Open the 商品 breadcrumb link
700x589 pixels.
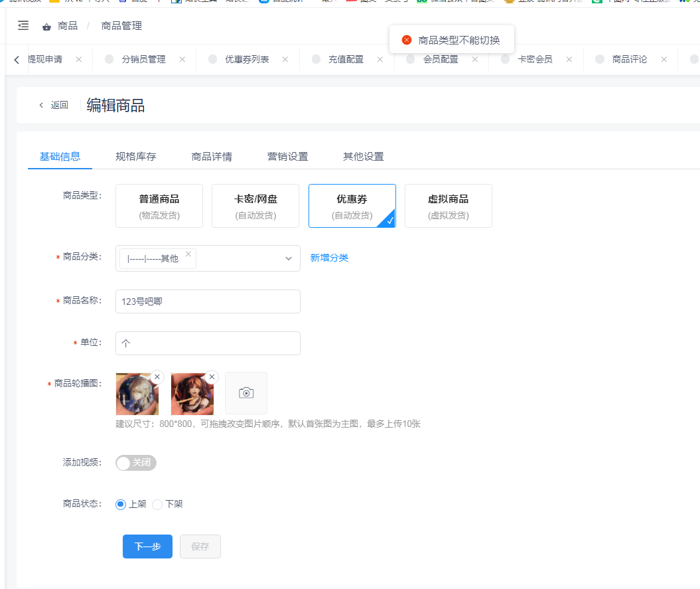coord(68,26)
